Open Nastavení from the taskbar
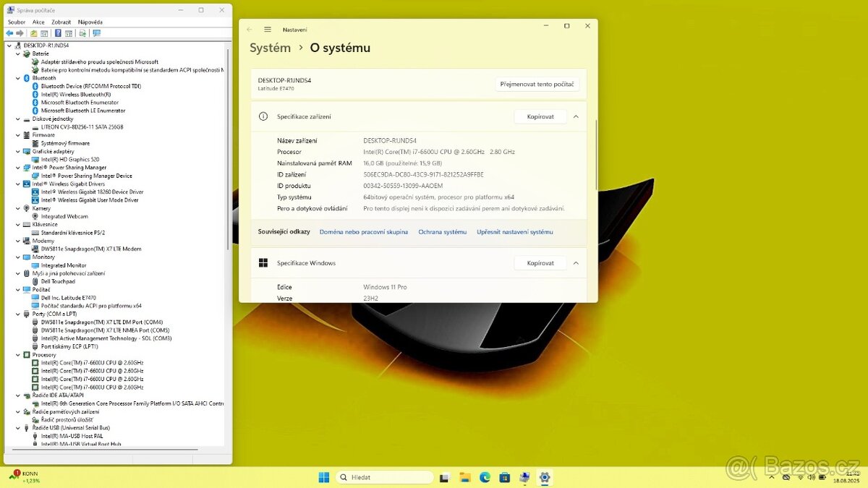Viewport: 868px width, 488px height. point(544,477)
